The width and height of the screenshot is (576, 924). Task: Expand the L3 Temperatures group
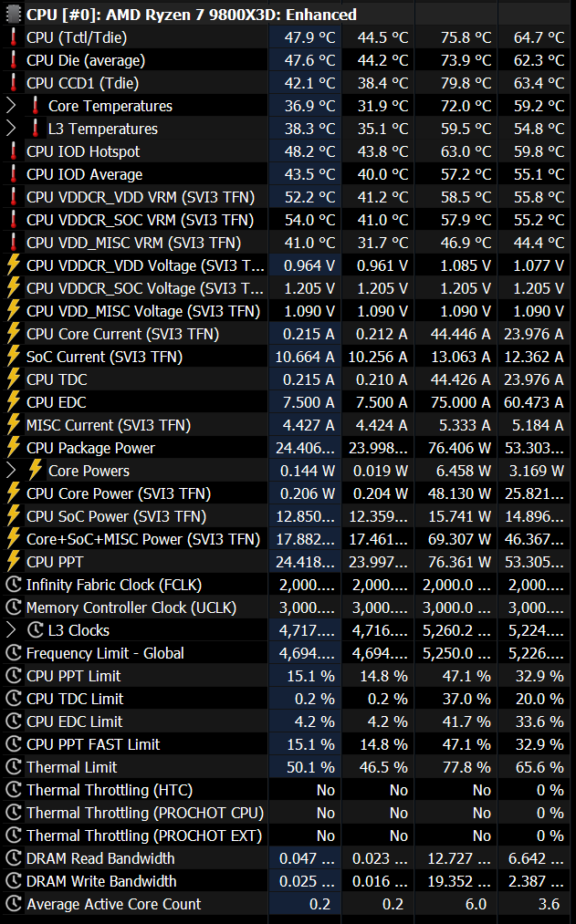tap(11, 129)
